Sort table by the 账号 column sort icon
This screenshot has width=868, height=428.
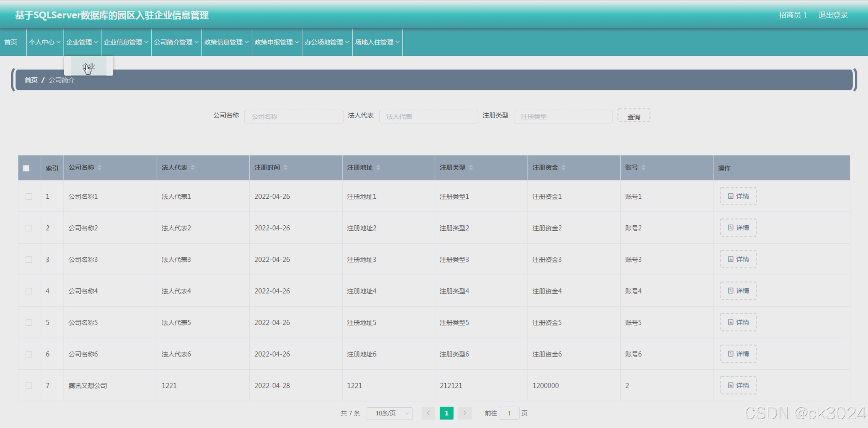[x=644, y=167]
